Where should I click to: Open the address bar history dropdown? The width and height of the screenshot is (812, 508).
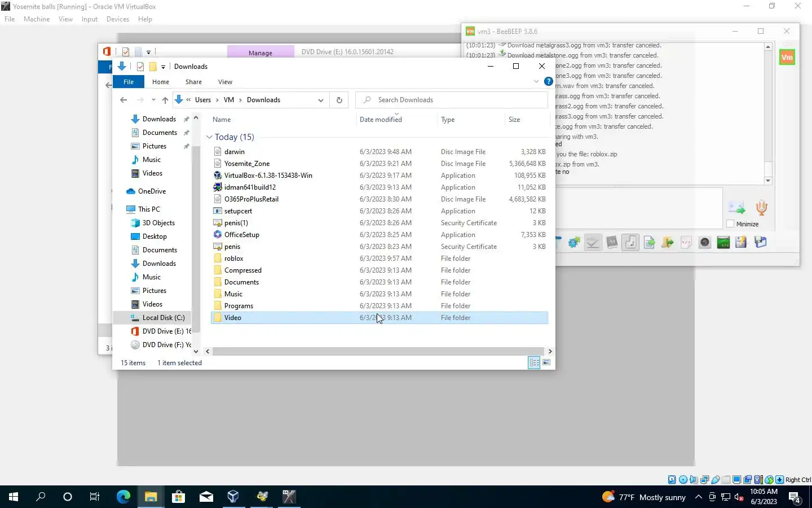321,100
